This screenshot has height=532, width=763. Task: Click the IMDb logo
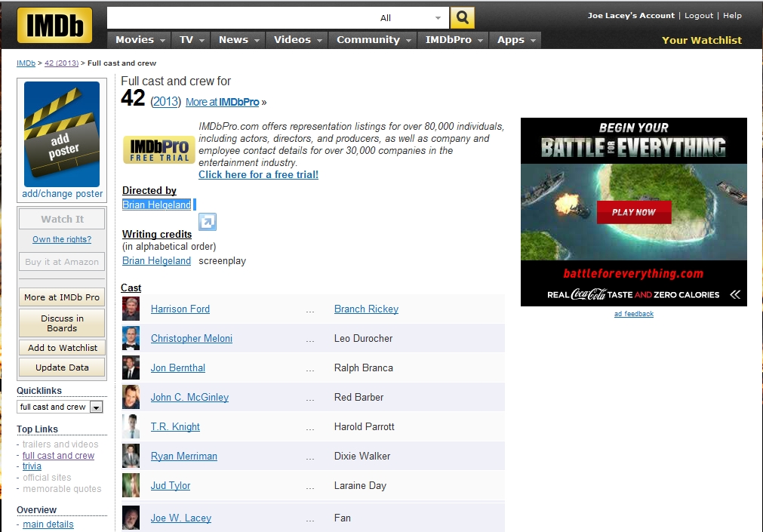(54, 26)
